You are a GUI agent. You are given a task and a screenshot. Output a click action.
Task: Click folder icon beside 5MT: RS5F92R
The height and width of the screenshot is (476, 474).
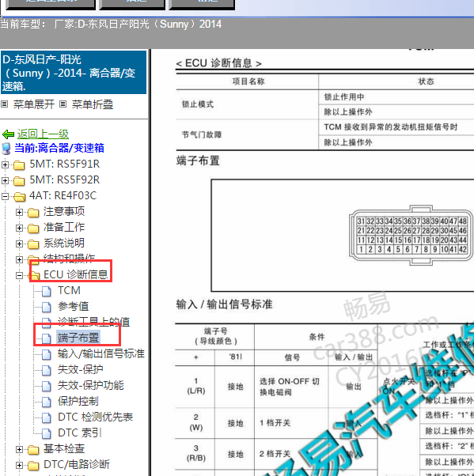point(19,180)
